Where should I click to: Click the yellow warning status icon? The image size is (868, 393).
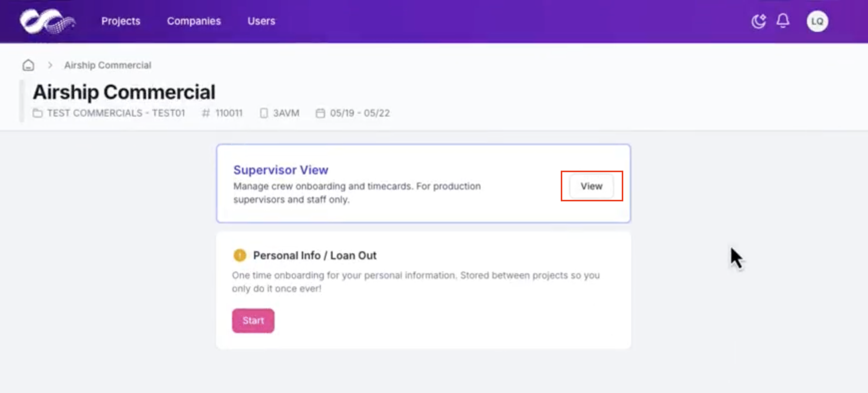240,255
